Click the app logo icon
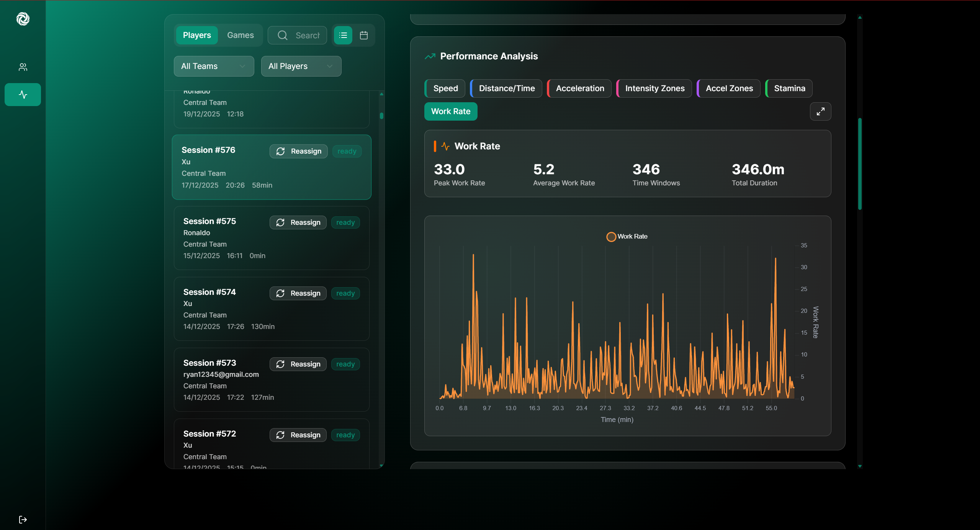The height and width of the screenshot is (530, 980). click(23, 18)
